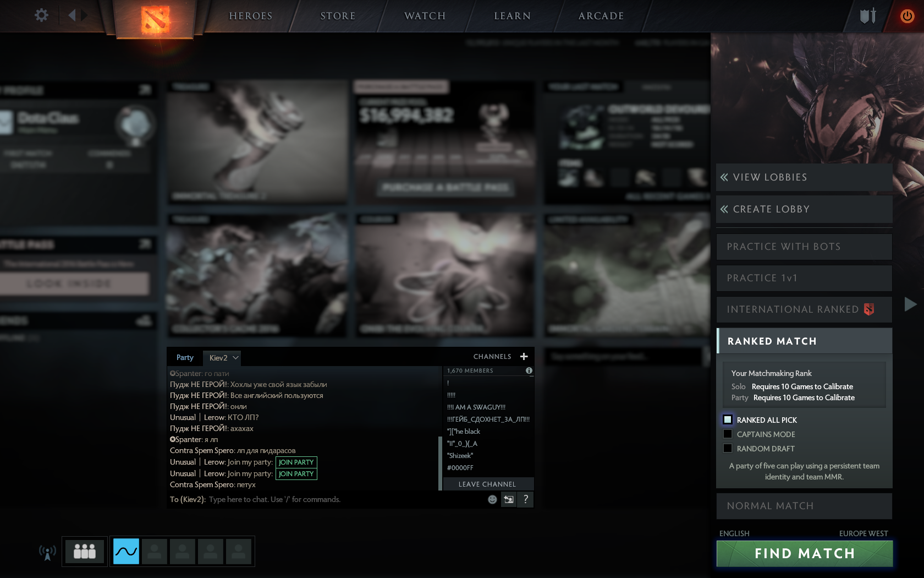
Task: Expand Practice With Bots section
Action: [804, 247]
